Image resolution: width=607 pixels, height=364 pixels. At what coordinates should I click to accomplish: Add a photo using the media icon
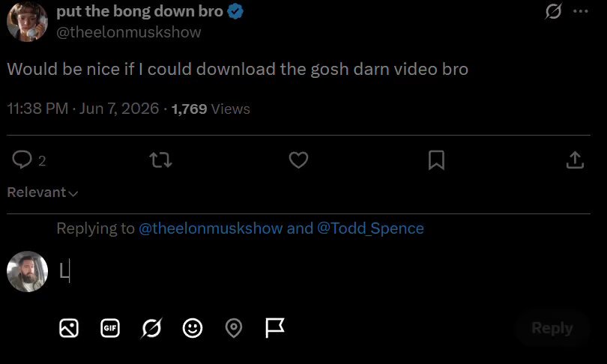[69, 328]
